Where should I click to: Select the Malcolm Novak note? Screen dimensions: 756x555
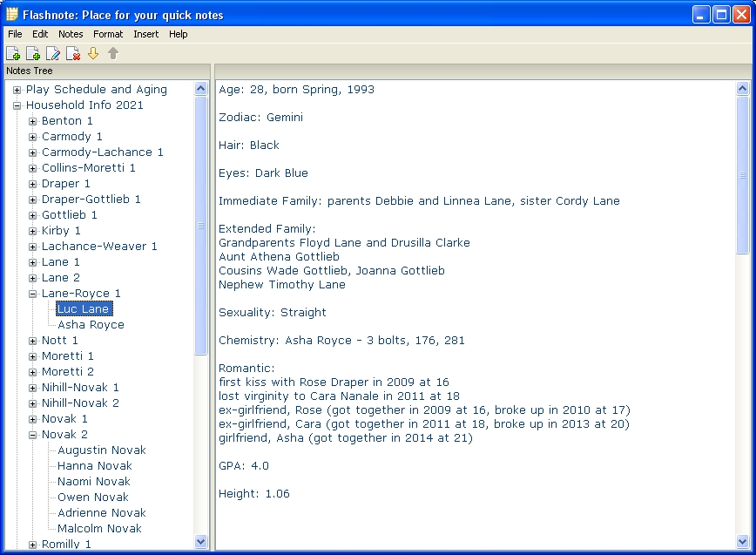[99, 529]
